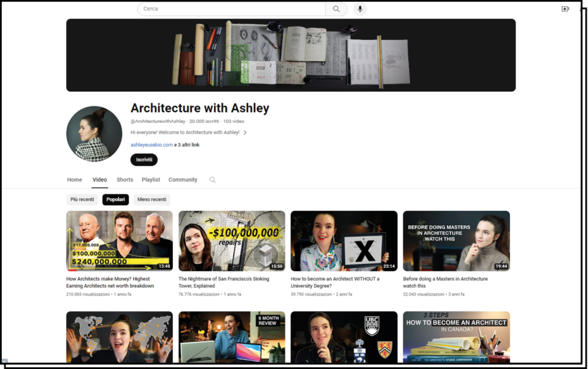Click the create video icon
This screenshot has width=588, height=369.
pos(565,9)
